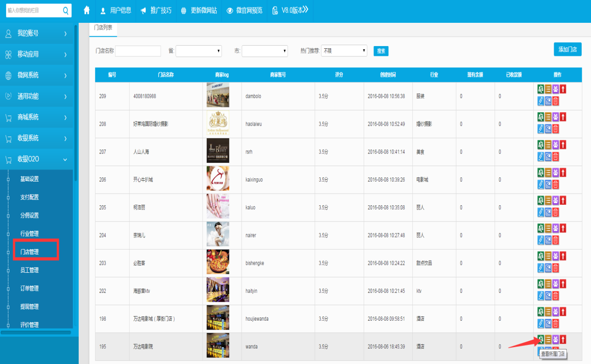The height and width of the screenshot is (364, 591).
Task: Select 订单管理 in the sidebar menu
Action: coord(29,289)
